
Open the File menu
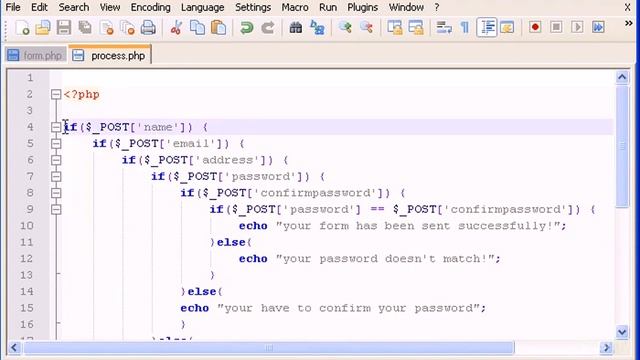13,7
